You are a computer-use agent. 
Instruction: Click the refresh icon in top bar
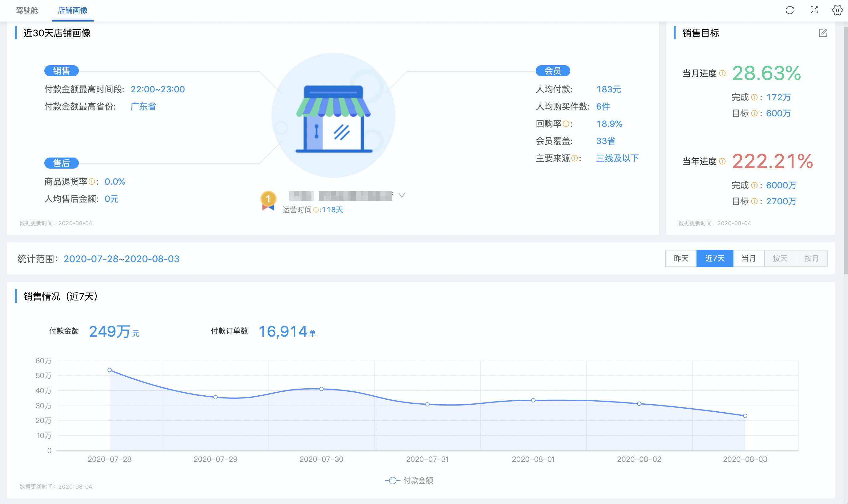click(789, 10)
